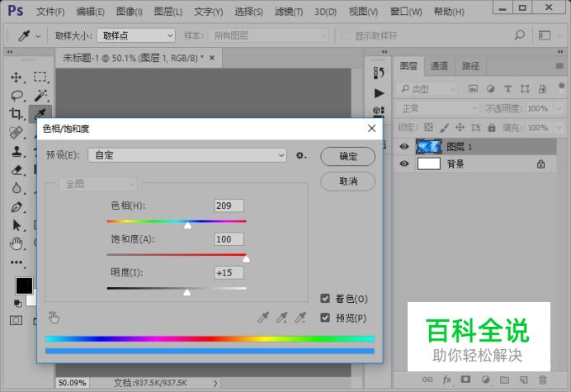Click the 取消 button

click(347, 181)
